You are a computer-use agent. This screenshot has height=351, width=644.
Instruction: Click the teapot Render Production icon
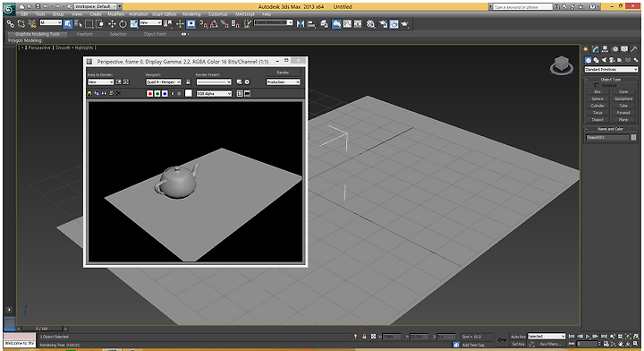click(404, 24)
